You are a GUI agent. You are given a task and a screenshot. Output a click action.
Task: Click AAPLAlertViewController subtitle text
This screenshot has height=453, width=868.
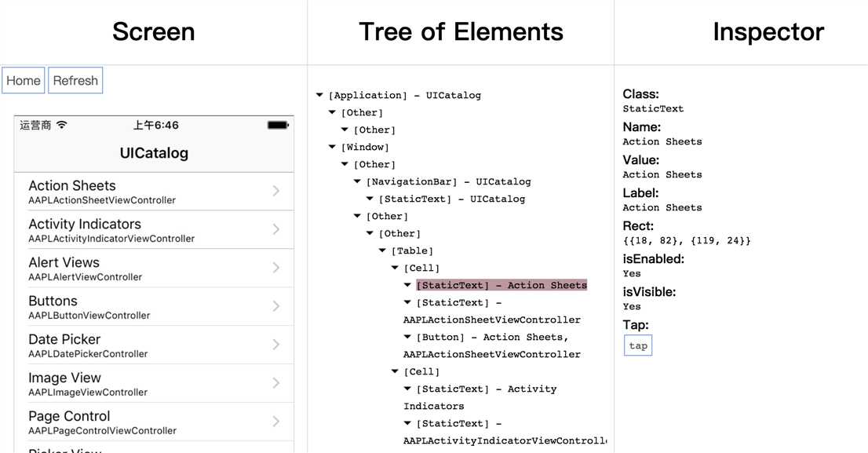pyautogui.click(x=86, y=277)
